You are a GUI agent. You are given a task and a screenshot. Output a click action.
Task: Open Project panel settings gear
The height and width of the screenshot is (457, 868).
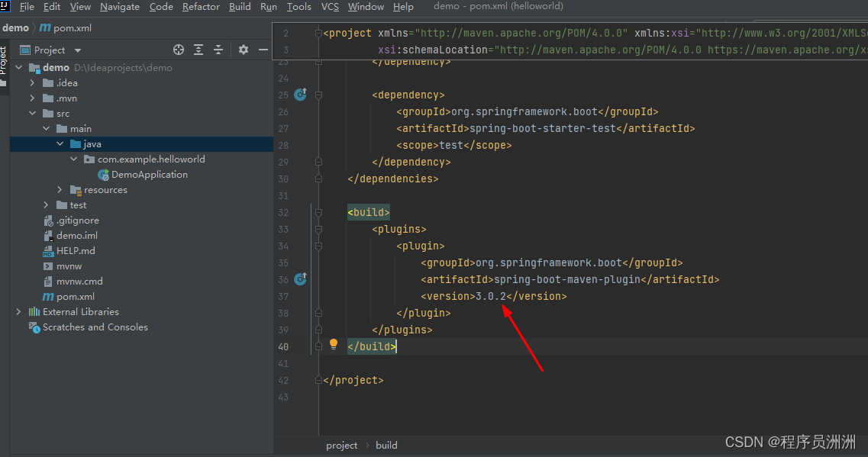244,50
